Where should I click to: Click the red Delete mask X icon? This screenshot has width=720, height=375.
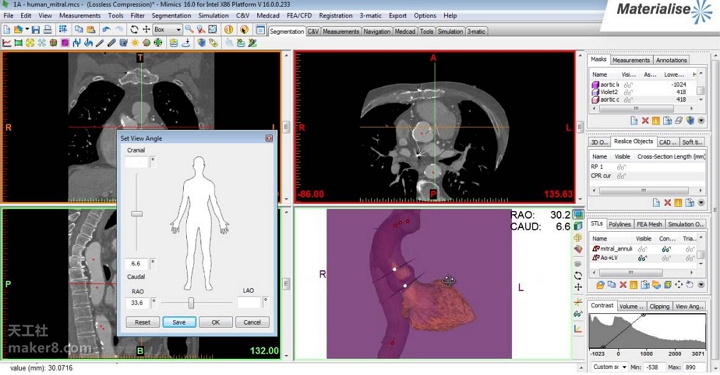point(645,121)
